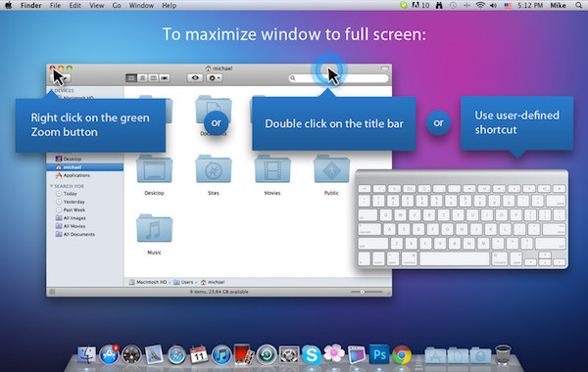Click the US flag input menu
The image size is (588, 372).
coord(508,5)
